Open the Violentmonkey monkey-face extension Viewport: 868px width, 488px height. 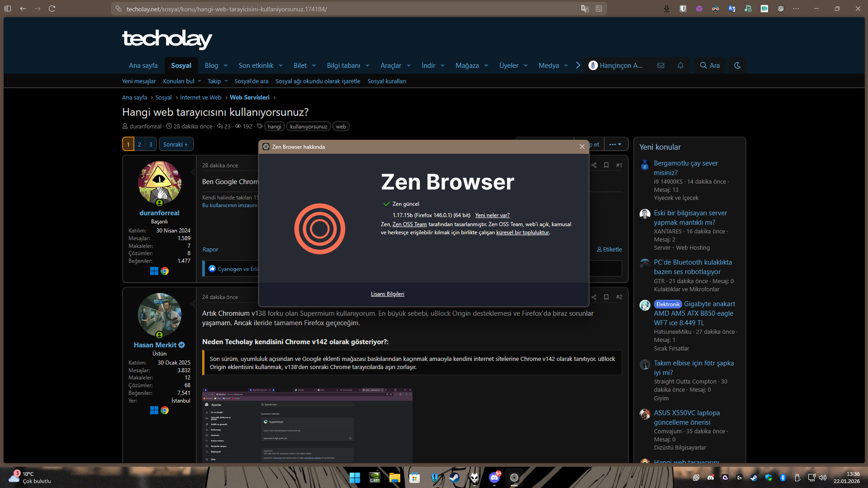[x=781, y=9]
